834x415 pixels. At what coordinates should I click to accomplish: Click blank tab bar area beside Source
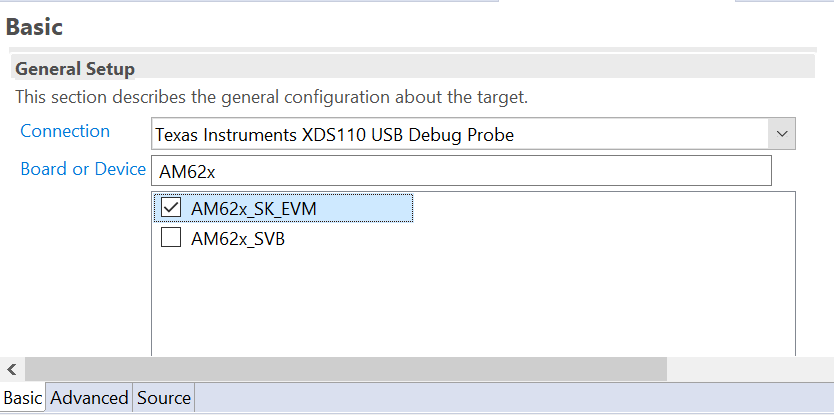pos(500,398)
